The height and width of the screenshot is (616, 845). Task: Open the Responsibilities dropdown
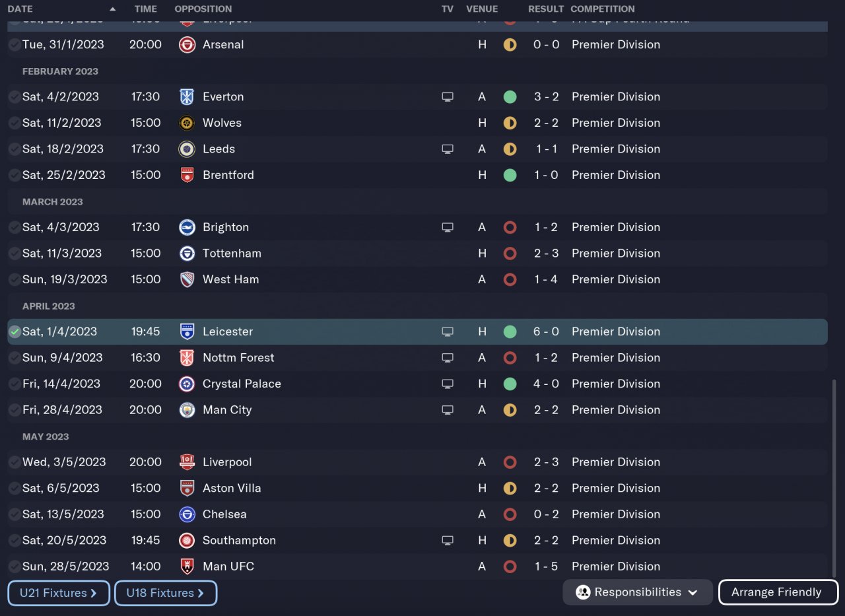point(637,592)
